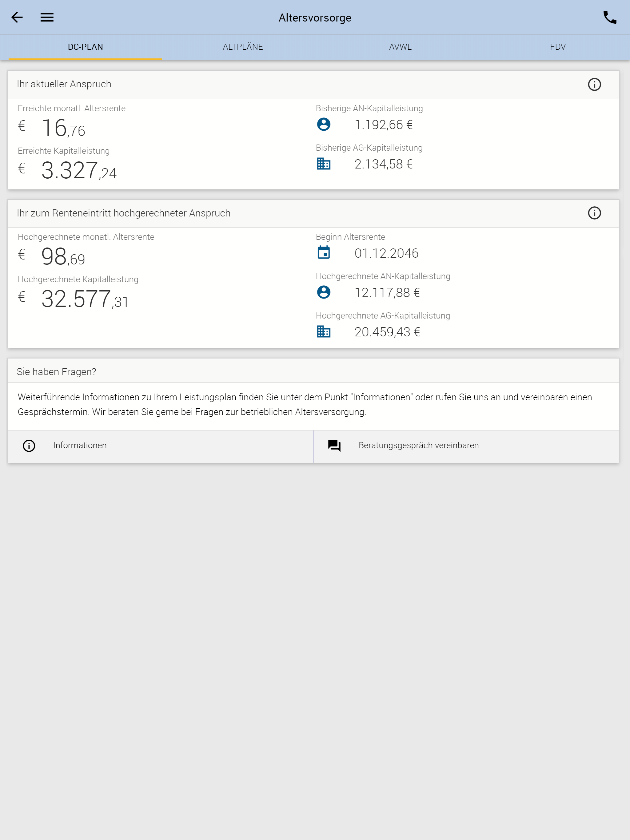Click person icon beside Hochgerechnete AN-Kapitalleistung
This screenshot has width=630, height=840.
tap(323, 292)
